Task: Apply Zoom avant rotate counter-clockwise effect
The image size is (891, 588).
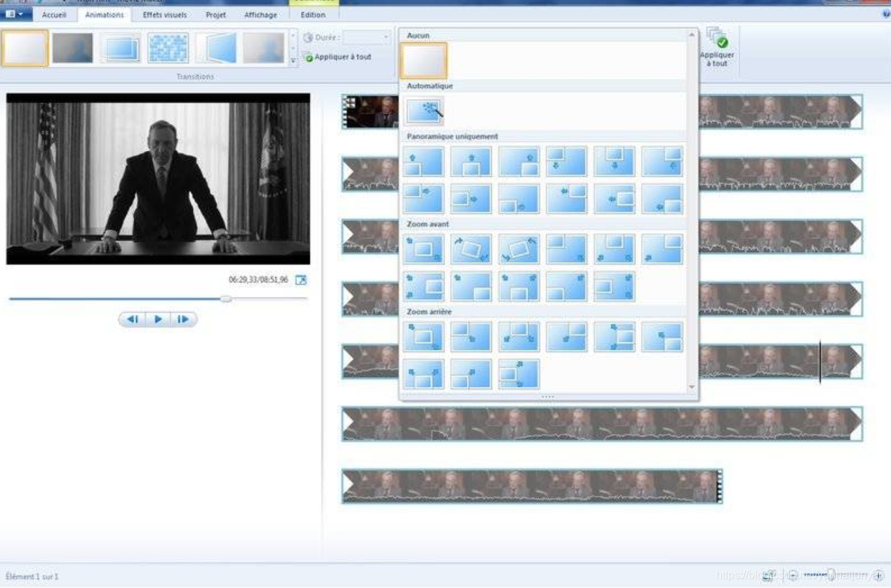Action: pyautogui.click(x=519, y=249)
